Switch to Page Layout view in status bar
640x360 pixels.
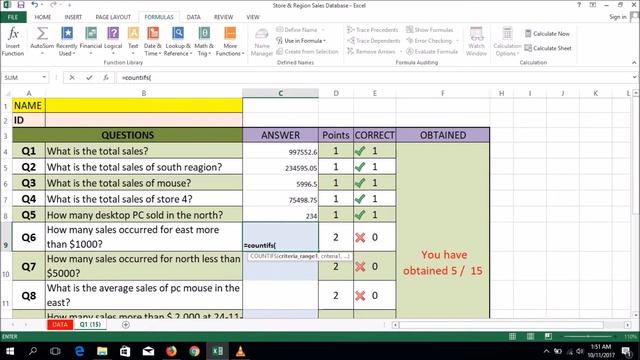pyautogui.click(x=530, y=336)
